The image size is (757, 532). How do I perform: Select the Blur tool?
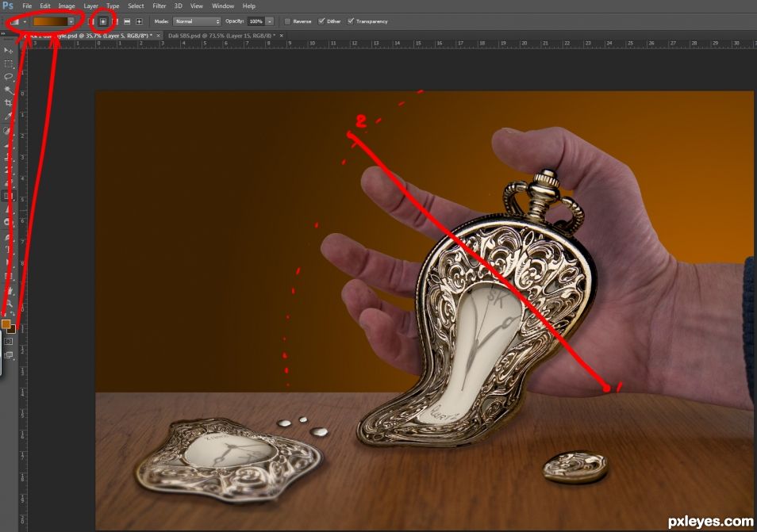tap(8, 209)
